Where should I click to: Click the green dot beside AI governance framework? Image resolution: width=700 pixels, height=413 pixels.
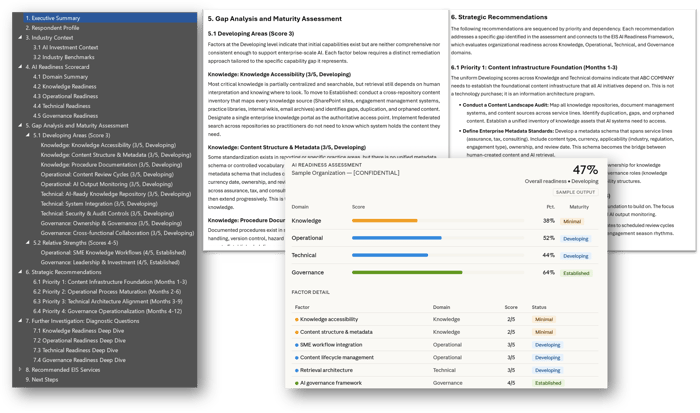[298, 382]
